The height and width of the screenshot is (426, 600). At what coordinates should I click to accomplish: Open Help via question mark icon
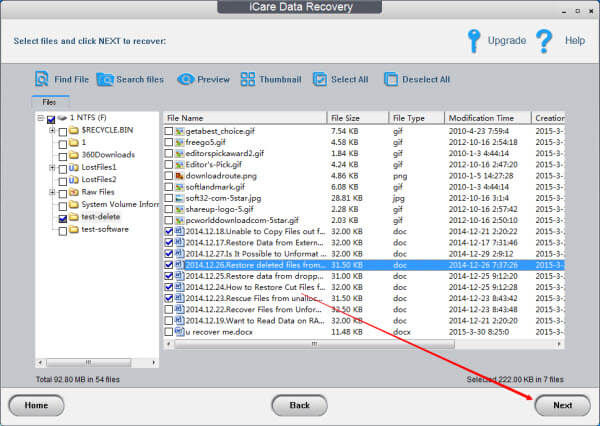pyautogui.click(x=544, y=41)
